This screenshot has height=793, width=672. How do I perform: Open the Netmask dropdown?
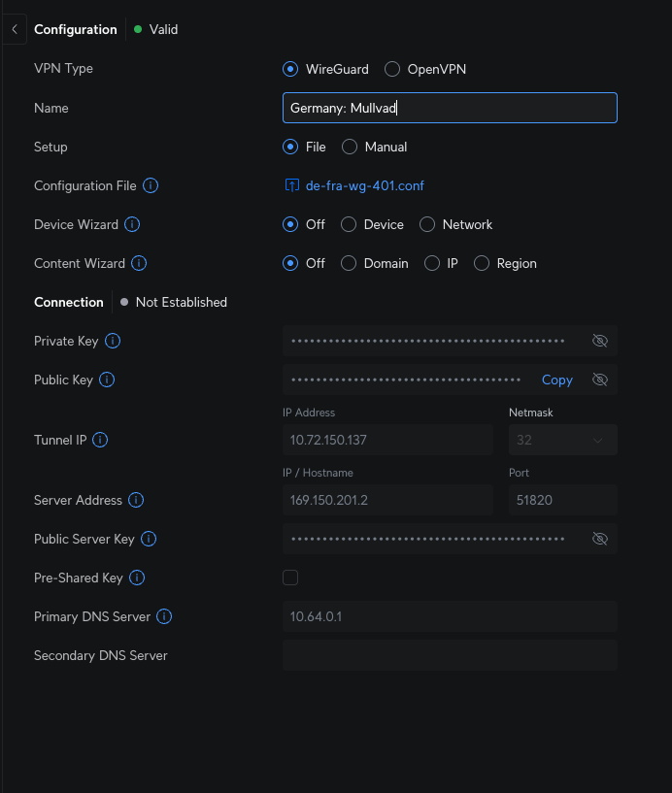562,440
